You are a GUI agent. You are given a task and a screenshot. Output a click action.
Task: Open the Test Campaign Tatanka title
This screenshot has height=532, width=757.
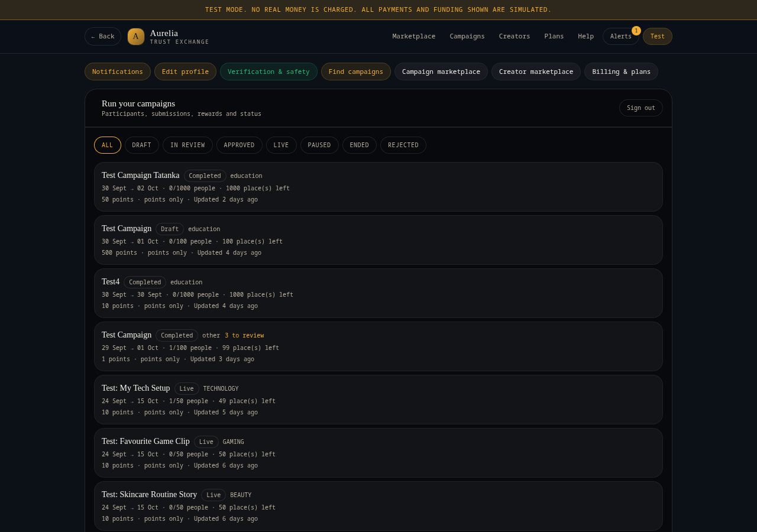tap(141, 176)
